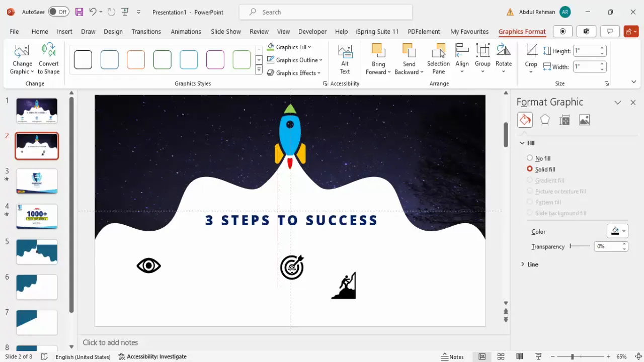Screen dimensions: 644x362
Task: Click the Undo arrow icon
Action: pos(93,12)
